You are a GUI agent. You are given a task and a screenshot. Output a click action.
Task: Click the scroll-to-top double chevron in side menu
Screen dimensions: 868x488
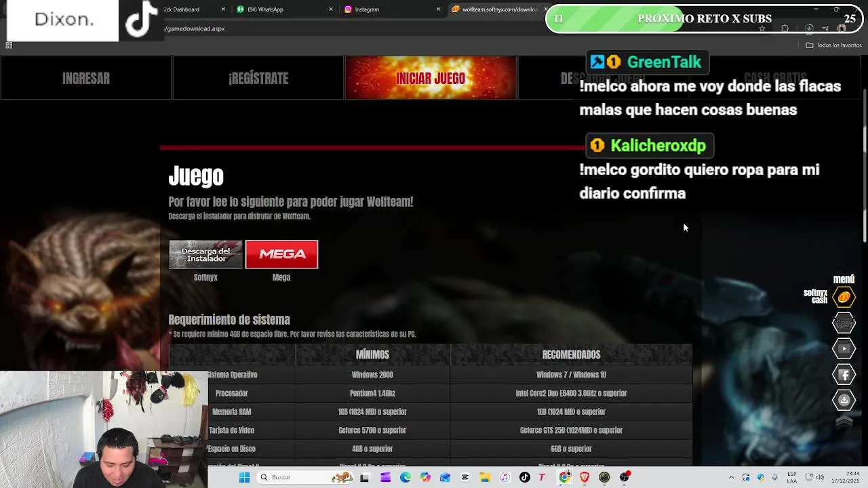click(844, 422)
